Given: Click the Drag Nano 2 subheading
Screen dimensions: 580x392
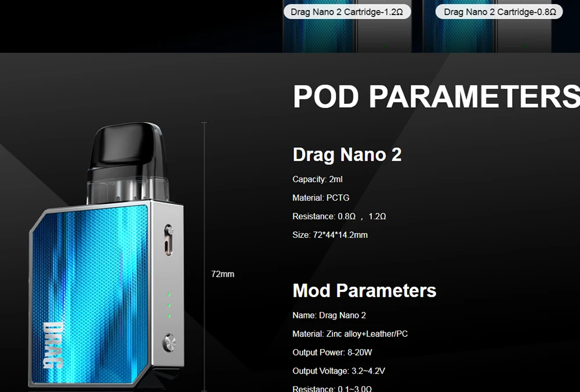Looking at the screenshot, I should [x=347, y=155].
